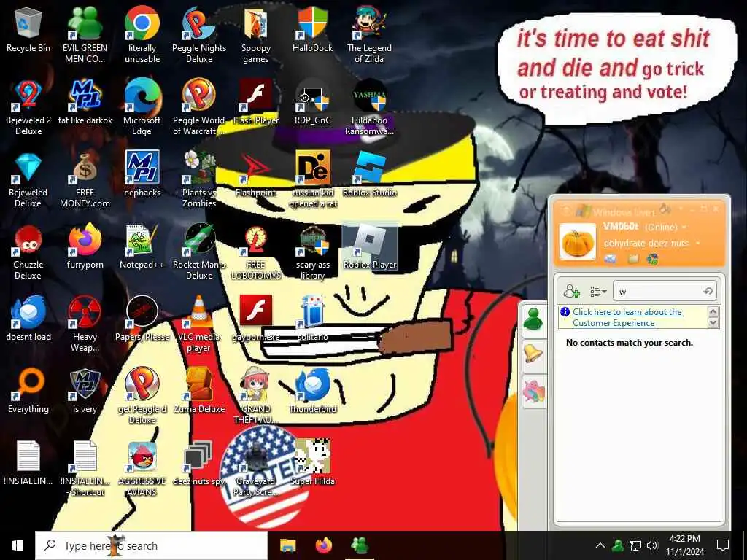This screenshot has height=560, width=747.
Task: Open the contact list view options dropdown
Action: (x=598, y=291)
